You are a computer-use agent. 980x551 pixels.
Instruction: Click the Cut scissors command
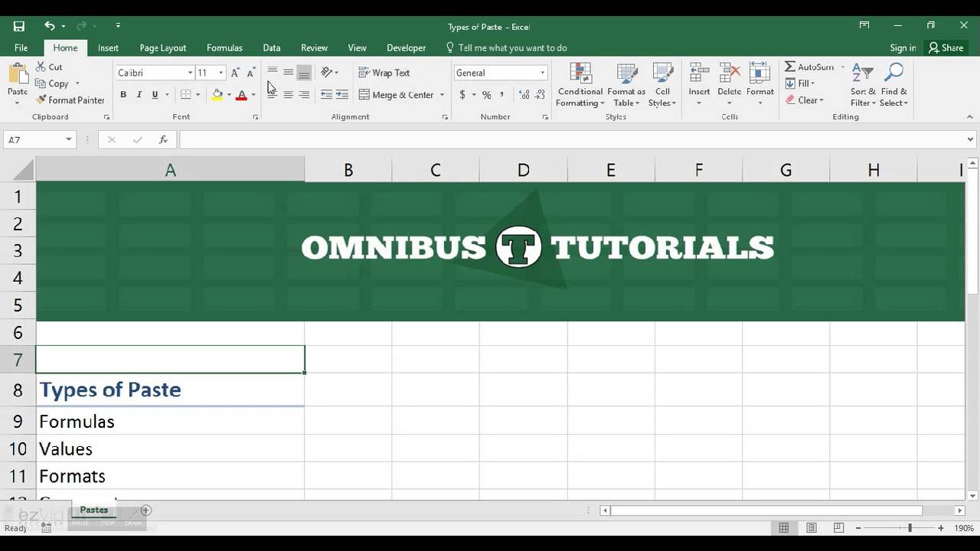pos(50,67)
